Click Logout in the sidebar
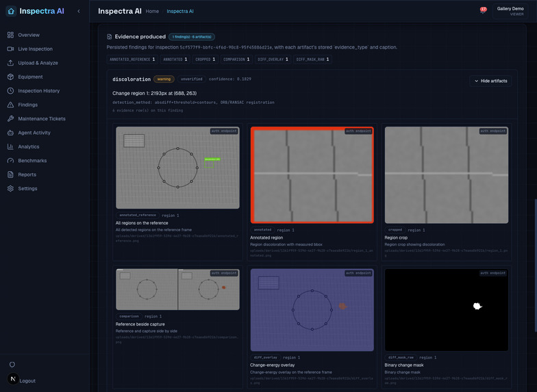 27,381
